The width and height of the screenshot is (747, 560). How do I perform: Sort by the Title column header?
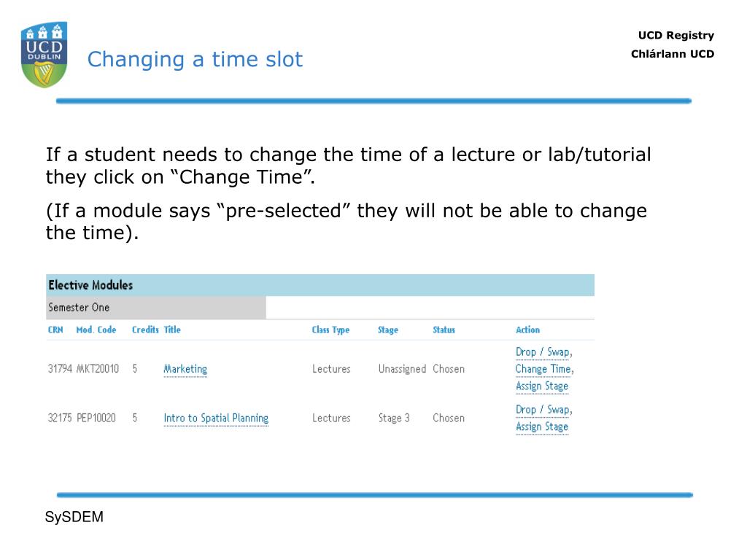(x=172, y=330)
